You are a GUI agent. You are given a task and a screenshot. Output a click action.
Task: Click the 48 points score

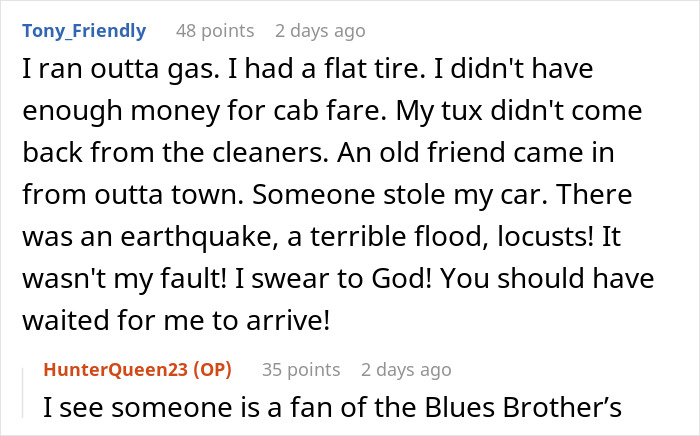(215, 31)
